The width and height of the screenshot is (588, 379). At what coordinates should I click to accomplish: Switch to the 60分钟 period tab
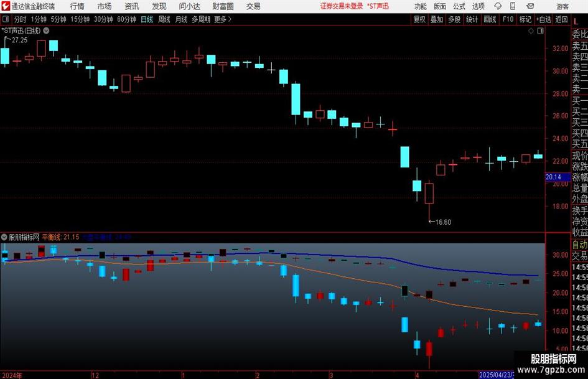point(127,19)
